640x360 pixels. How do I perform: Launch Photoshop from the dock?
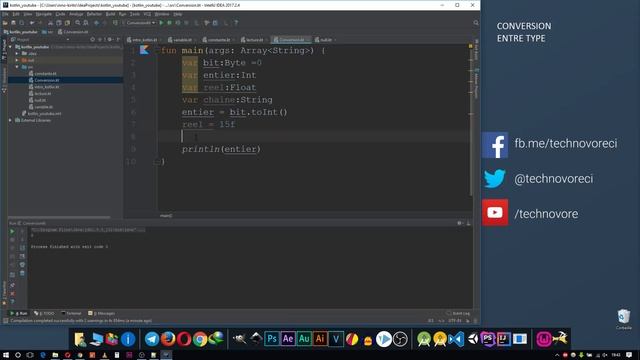pos(272,339)
